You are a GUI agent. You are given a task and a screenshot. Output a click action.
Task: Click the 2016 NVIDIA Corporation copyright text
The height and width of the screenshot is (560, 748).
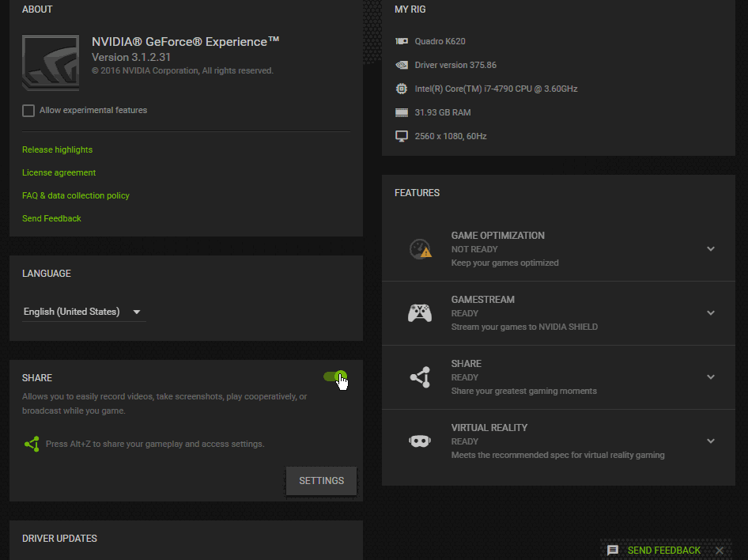pyautogui.click(x=182, y=70)
